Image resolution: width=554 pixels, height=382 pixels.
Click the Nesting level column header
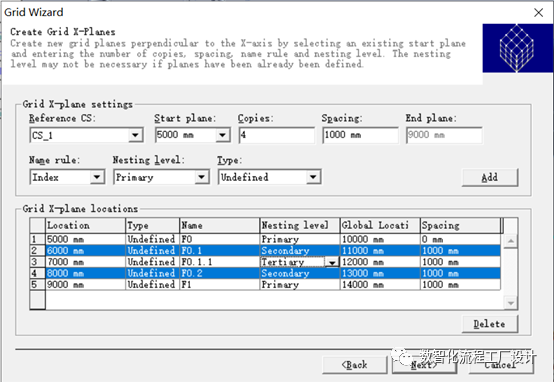point(300,225)
